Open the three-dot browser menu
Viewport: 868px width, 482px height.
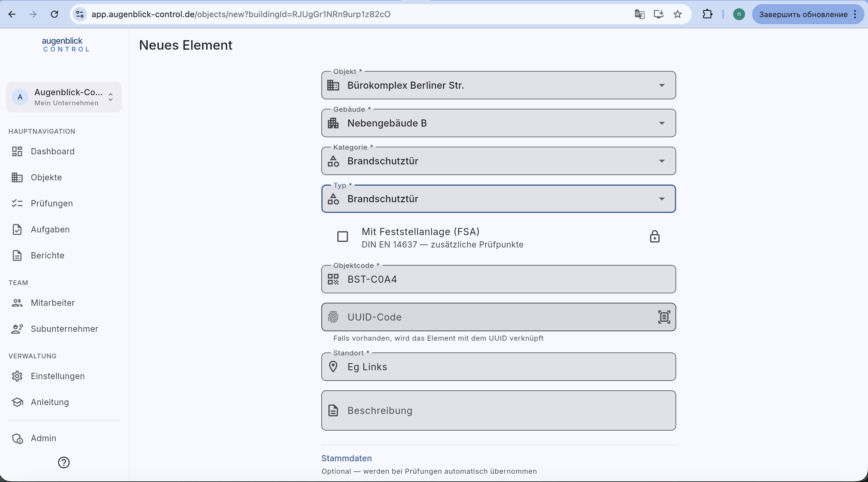point(855,14)
